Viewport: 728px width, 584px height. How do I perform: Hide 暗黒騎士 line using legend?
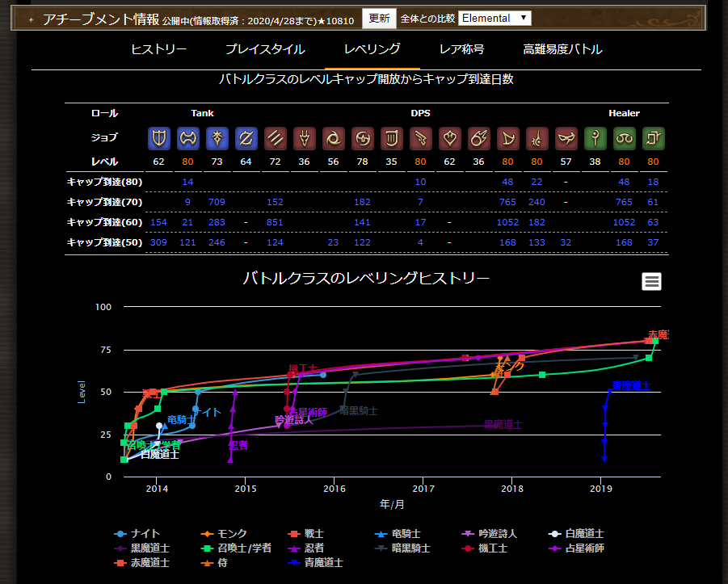[x=402, y=548]
